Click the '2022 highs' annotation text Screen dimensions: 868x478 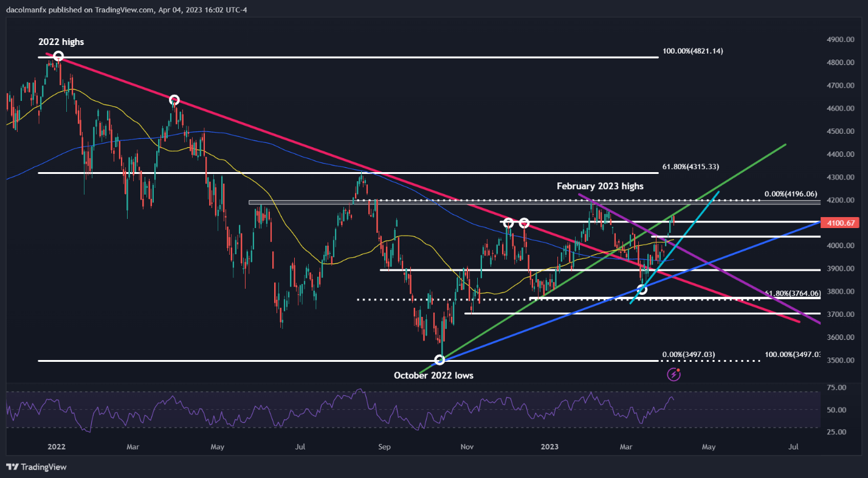click(60, 42)
